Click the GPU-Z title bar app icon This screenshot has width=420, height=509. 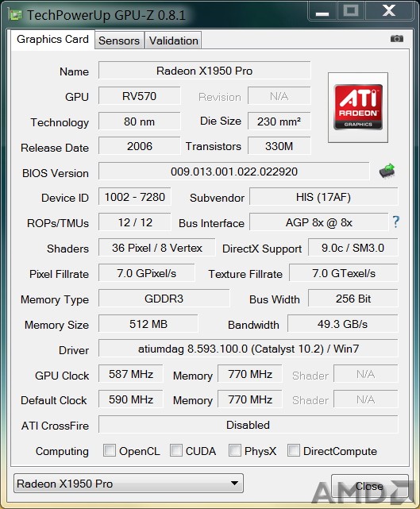pos(15,14)
